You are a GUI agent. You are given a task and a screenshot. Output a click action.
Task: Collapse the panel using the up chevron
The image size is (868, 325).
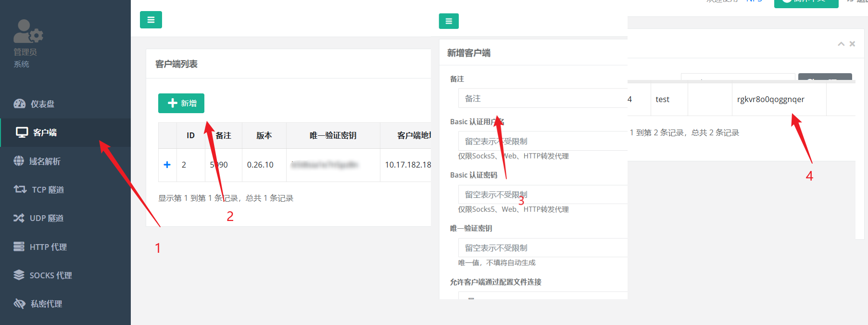tap(841, 44)
